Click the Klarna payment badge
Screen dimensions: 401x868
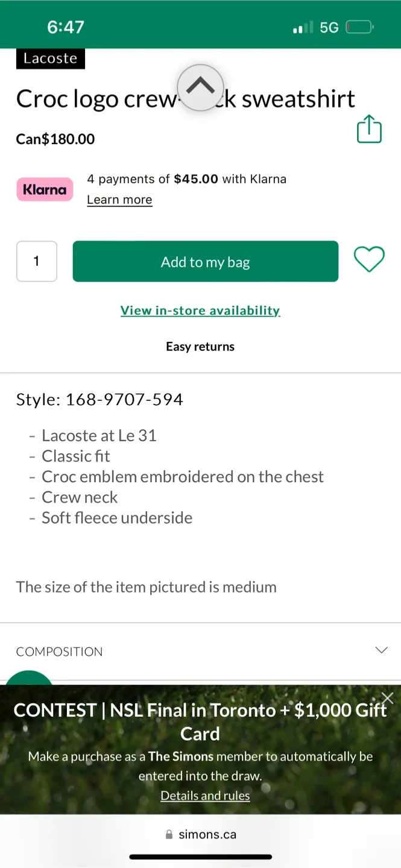pyautogui.click(x=45, y=189)
